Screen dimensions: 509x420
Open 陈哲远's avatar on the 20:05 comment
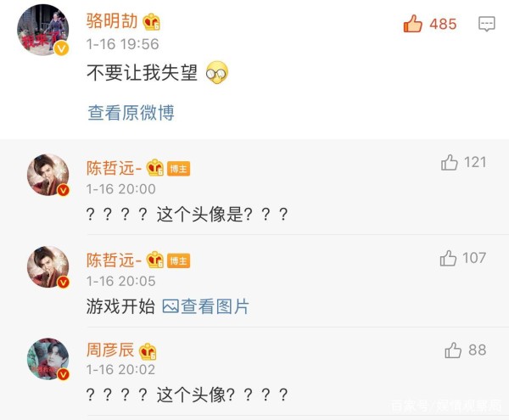(x=48, y=267)
